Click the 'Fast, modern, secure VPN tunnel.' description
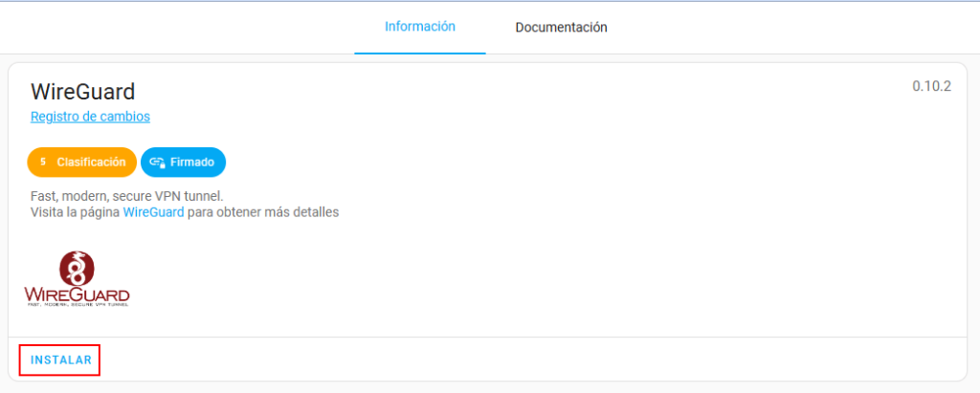Viewport: 980px width, 393px height. click(126, 196)
